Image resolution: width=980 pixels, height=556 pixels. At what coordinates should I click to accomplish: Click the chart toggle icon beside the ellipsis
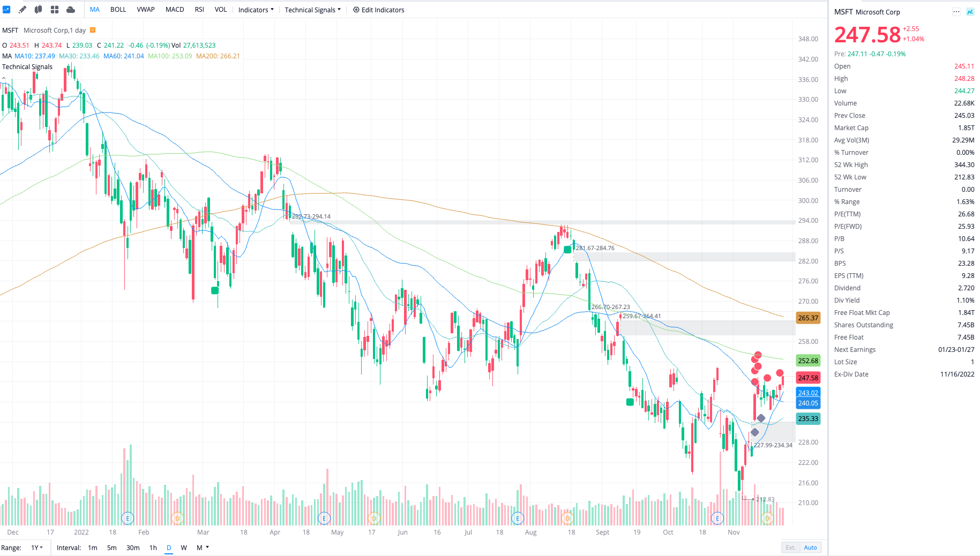click(x=969, y=11)
